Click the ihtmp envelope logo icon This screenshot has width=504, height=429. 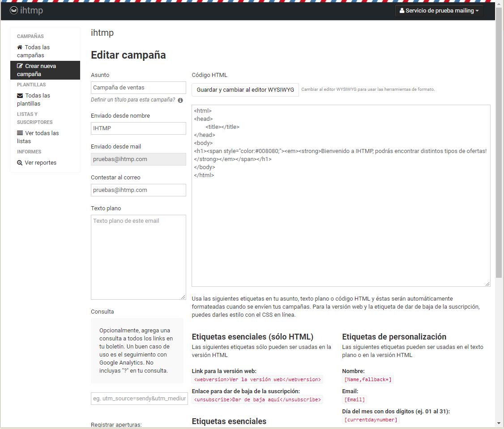pyautogui.click(x=14, y=10)
